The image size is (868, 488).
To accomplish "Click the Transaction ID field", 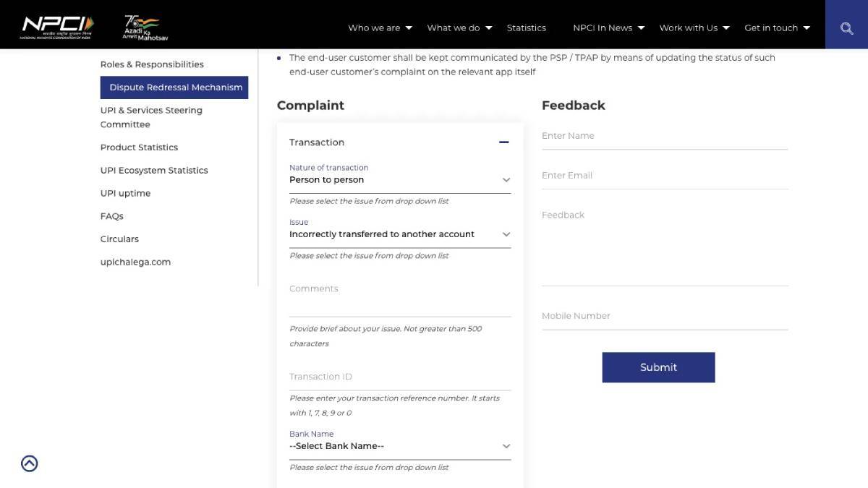I will [399, 377].
